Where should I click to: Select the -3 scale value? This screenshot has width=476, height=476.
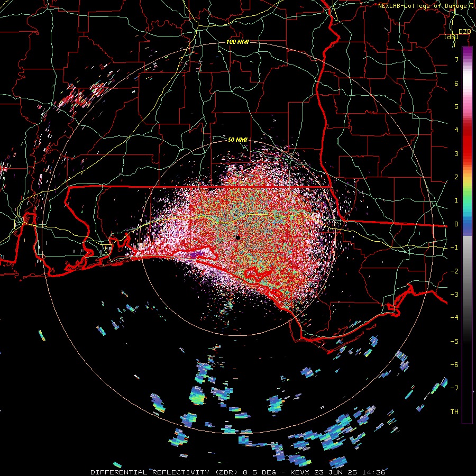click(454, 295)
